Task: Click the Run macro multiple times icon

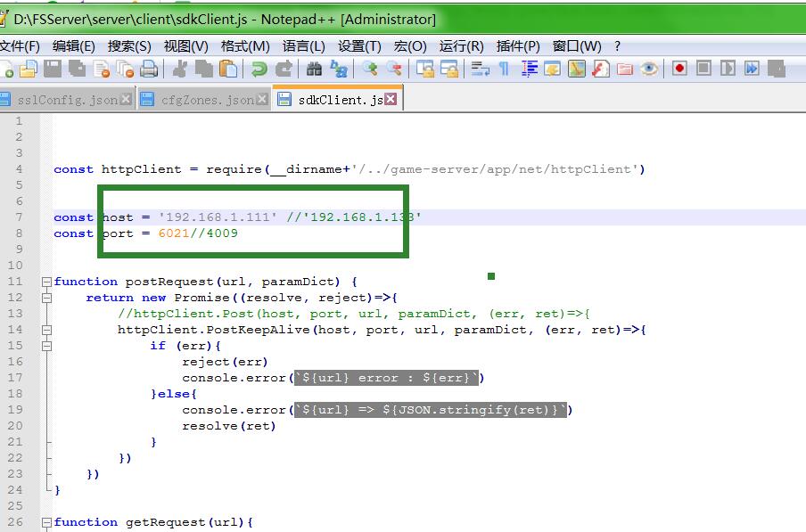Action: click(x=752, y=69)
